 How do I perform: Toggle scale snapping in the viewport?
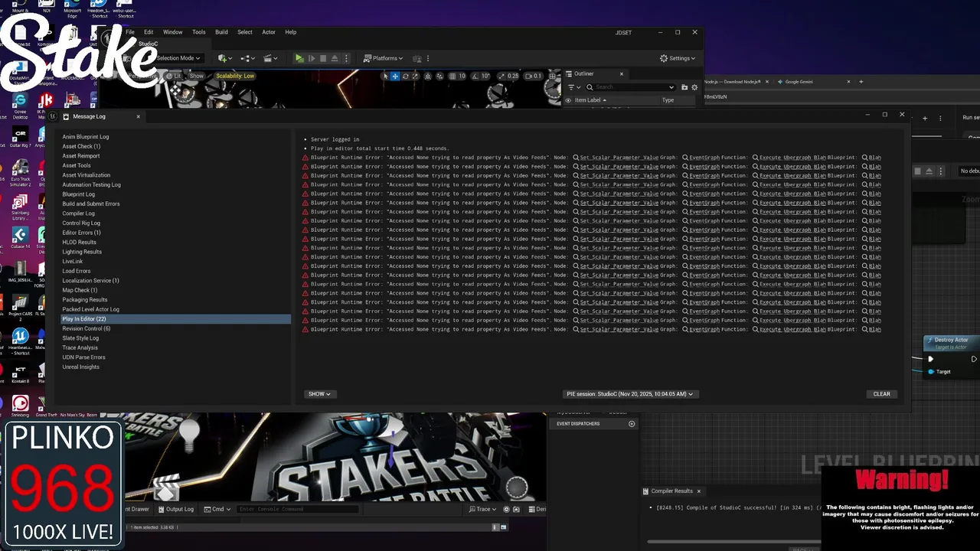coord(502,76)
